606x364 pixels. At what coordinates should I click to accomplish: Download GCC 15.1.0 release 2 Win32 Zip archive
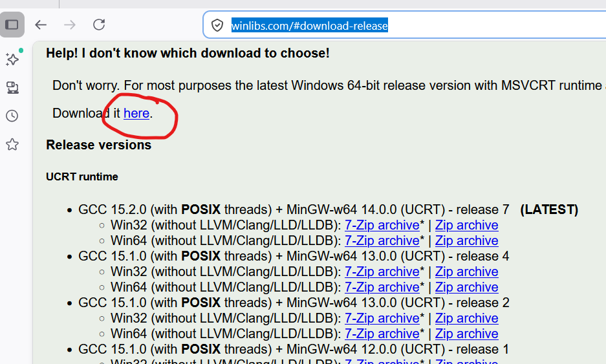click(466, 318)
